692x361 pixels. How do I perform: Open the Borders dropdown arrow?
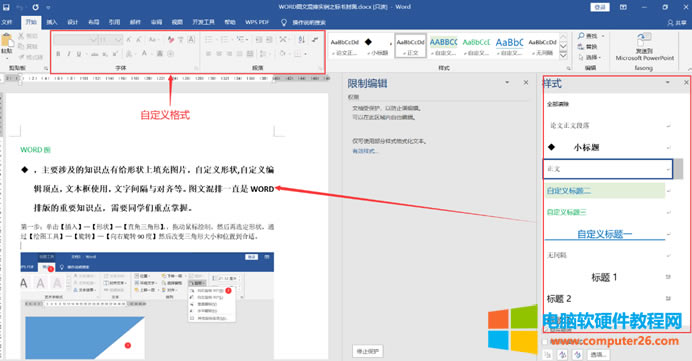(x=306, y=54)
